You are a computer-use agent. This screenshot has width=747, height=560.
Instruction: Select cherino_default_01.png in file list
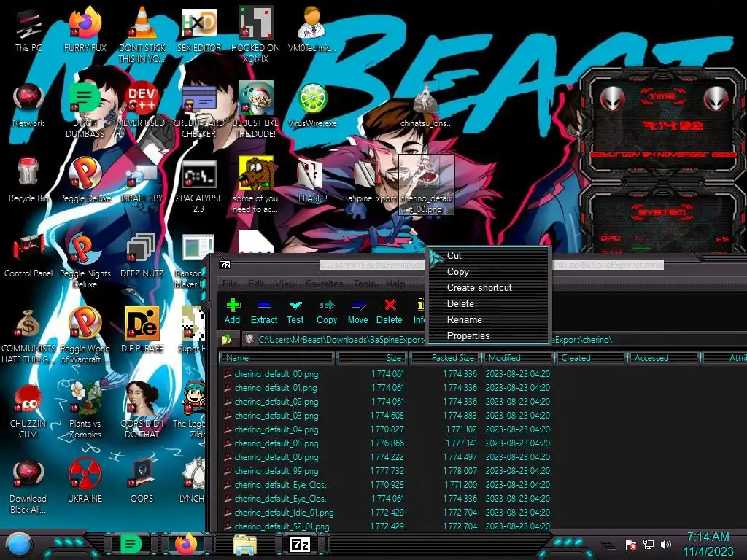click(276, 388)
